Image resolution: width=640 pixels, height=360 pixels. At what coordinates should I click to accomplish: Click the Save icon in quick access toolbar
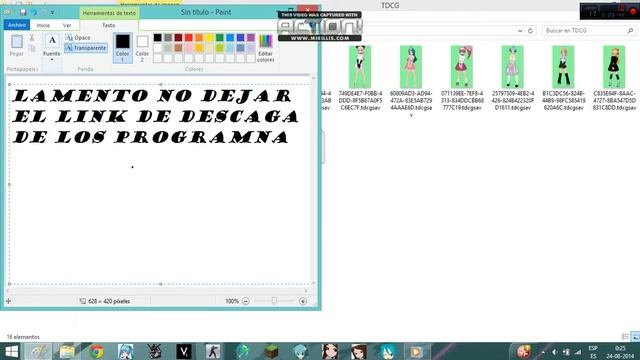(x=23, y=12)
